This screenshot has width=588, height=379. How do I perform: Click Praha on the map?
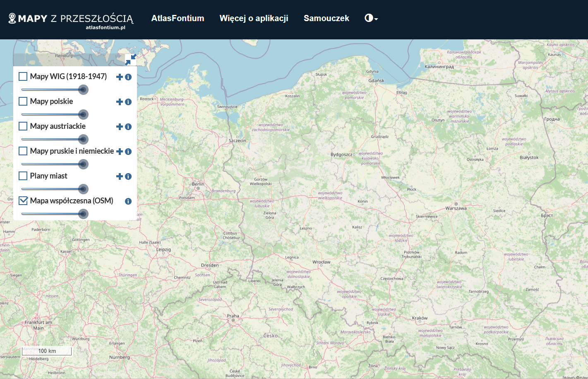(233, 316)
